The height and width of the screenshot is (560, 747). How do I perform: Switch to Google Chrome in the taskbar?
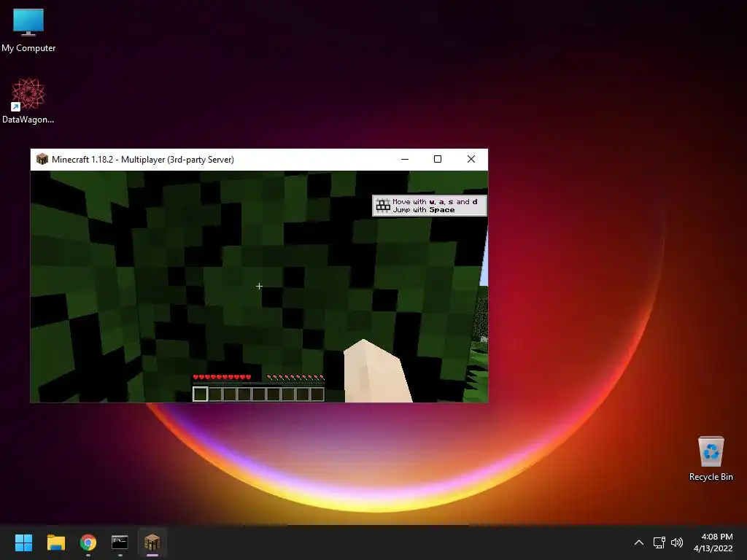[88, 542]
